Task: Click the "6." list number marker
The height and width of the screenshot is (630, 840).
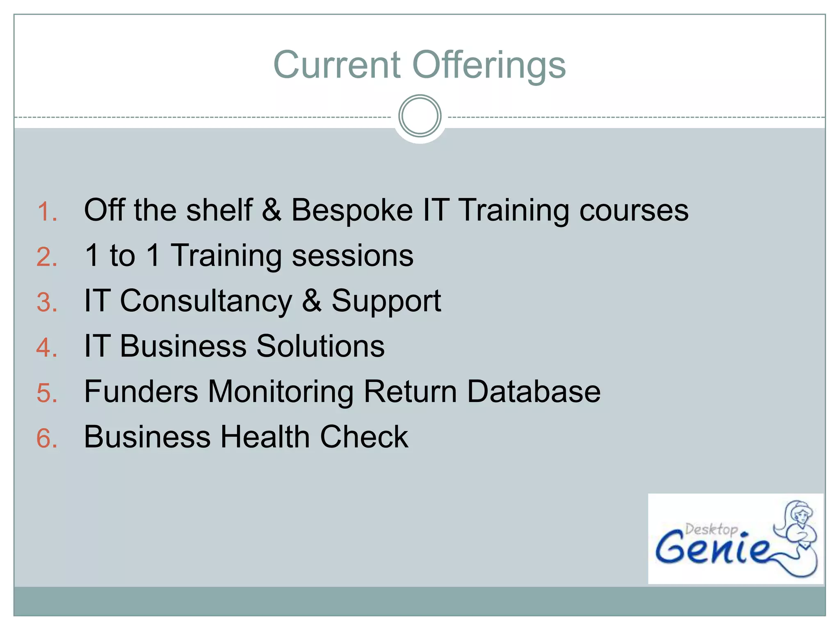Action: click(47, 438)
